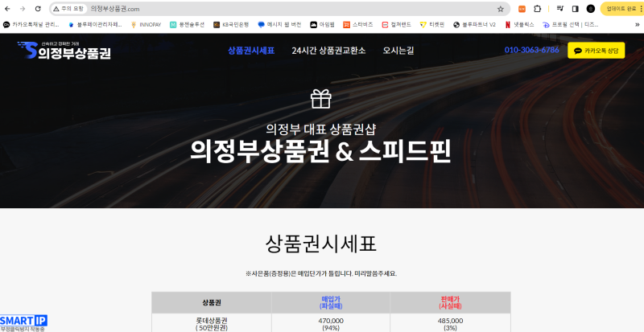
Task: Open the 주의 요함 site security warning
Action: [68, 9]
